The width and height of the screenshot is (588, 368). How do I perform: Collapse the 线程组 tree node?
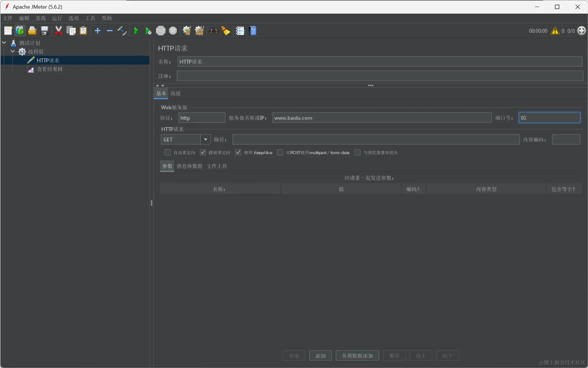[x=12, y=52]
